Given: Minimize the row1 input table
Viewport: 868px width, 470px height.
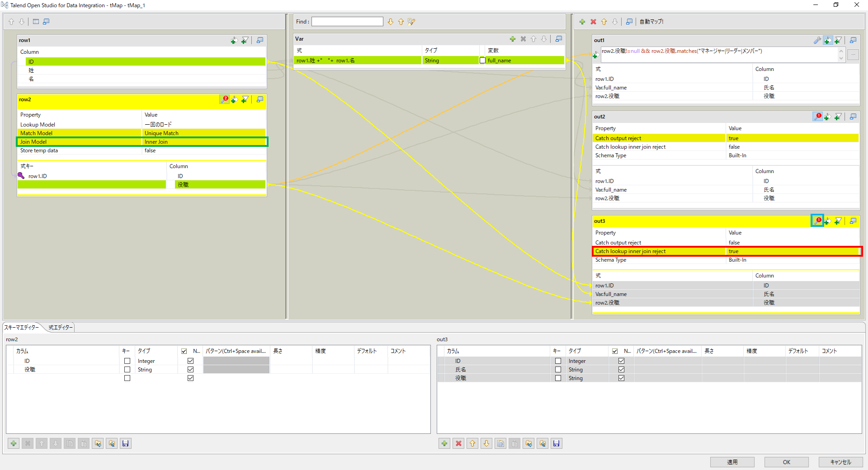Looking at the screenshot, I should pos(260,40).
